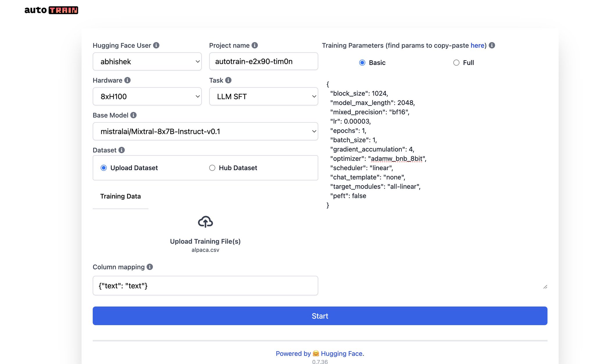This screenshot has height=364, width=595.
Task: Click the "scheduler": "linear" line
Action: coord(362,168)
